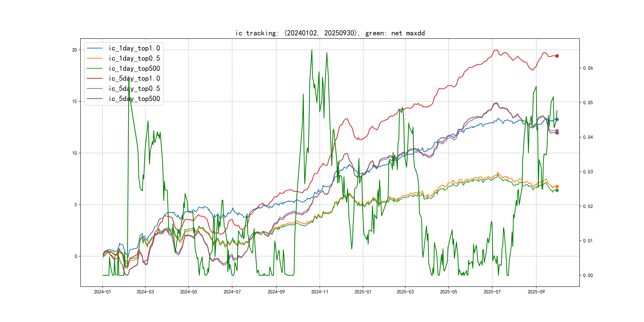Click the ic_1day_top1.0 legend label
644x322 pixels.
coord(134,48)
